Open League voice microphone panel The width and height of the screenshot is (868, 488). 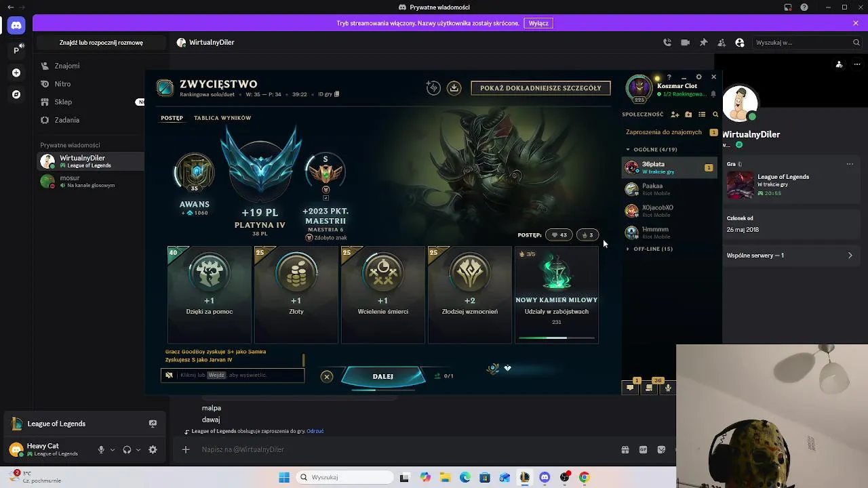pyautogui.click(x=668, y=388)
